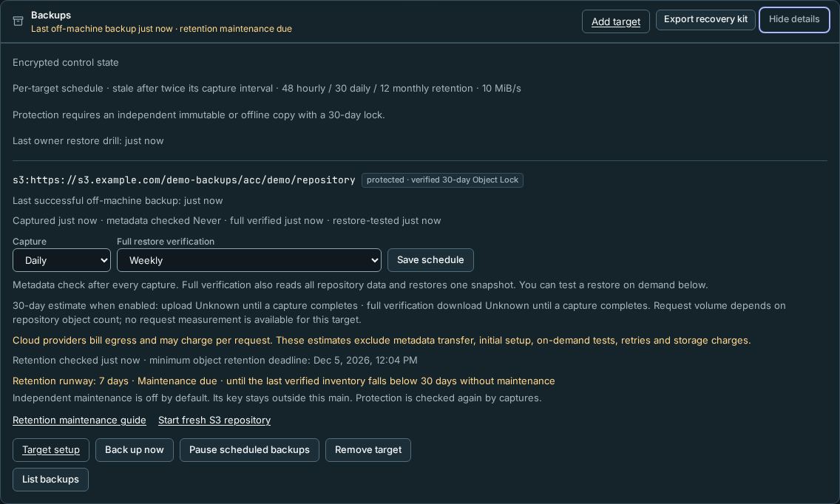The image size is (840, 504).
Task: Open the Target setup link
Action: tap(51, 450)
